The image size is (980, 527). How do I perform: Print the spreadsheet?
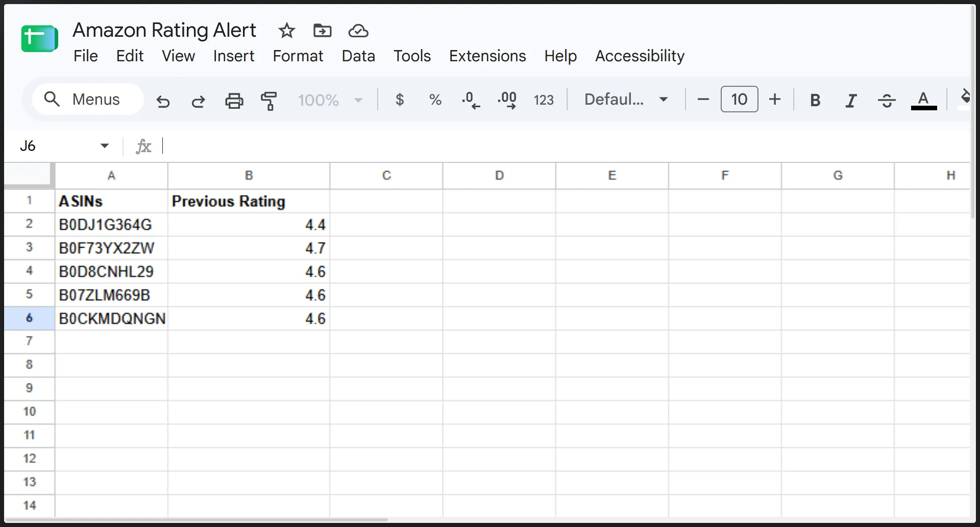point(234,100)
